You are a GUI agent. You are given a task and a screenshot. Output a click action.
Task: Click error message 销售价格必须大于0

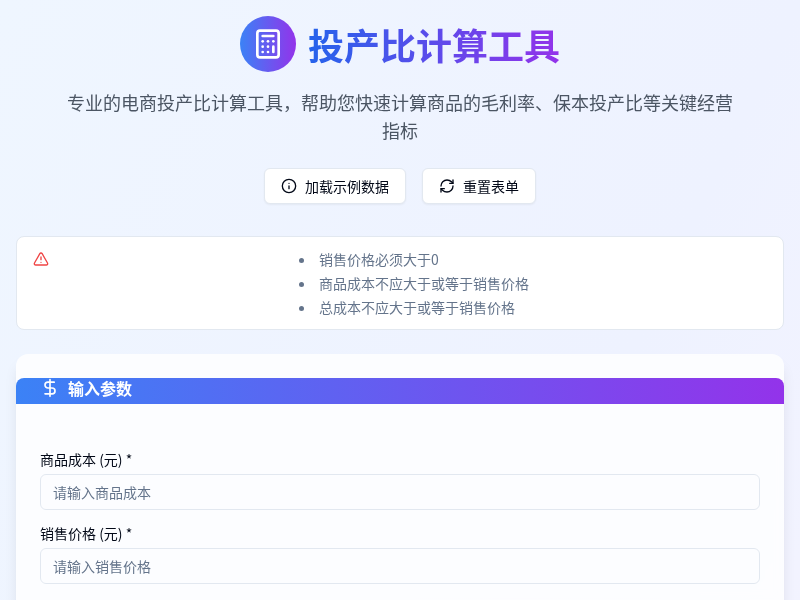379,260
